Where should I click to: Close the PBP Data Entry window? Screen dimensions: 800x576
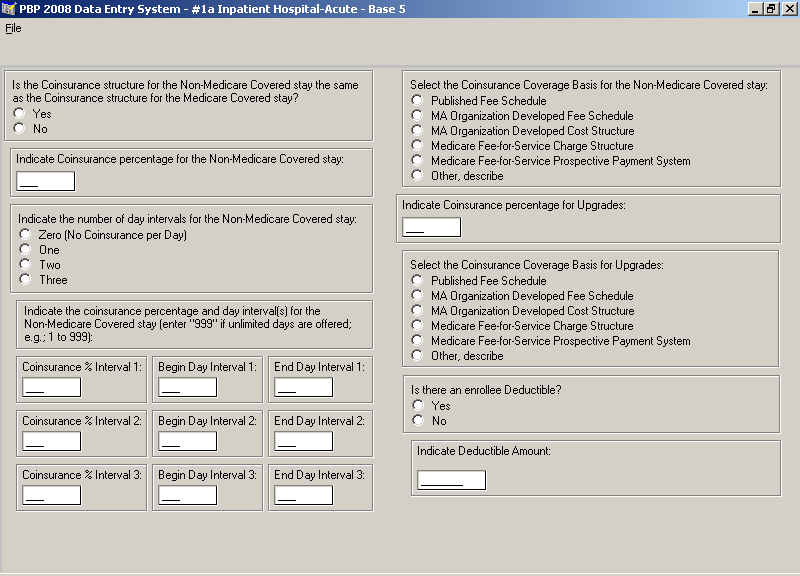(788, 9)
